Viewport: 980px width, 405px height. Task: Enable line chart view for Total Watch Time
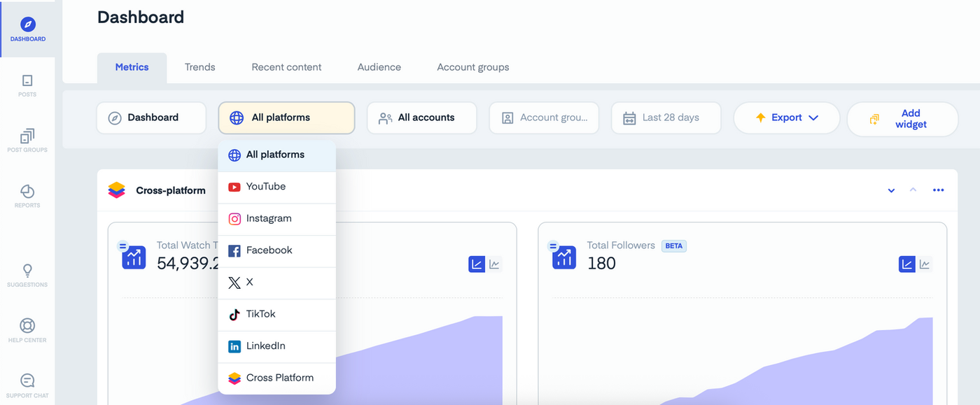click(x=494, y=264)
